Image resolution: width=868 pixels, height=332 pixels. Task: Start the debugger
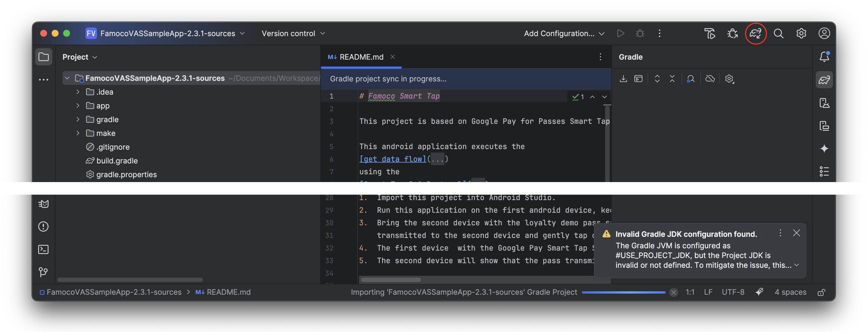point(640,33)
